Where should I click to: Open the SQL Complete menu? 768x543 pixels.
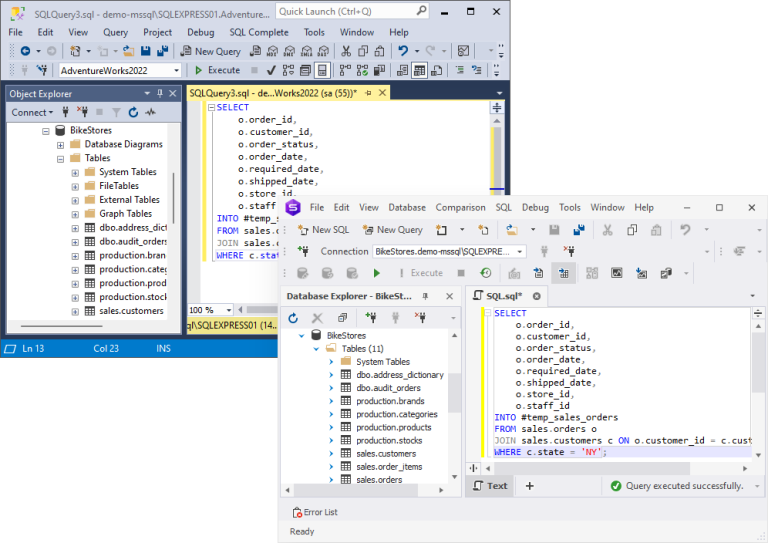[261, 32]
